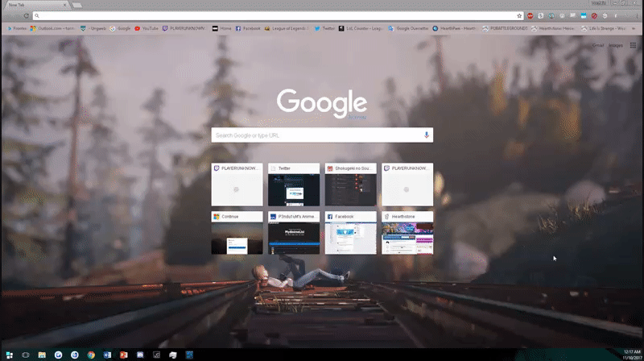Open the Google bookmark in bookmarks bar

tap(120, 28)
